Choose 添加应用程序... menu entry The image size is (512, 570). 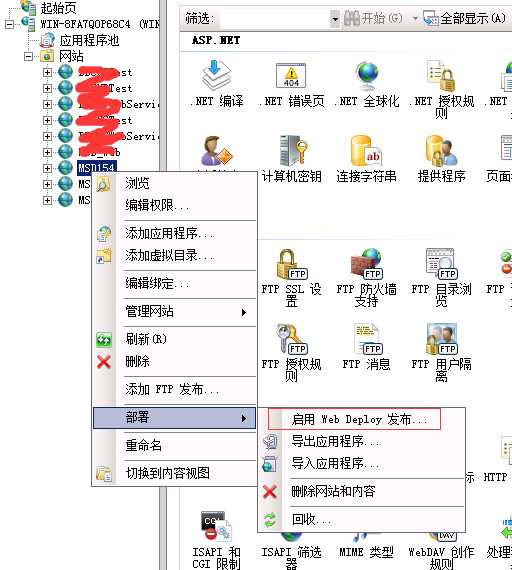click(175, 233)
